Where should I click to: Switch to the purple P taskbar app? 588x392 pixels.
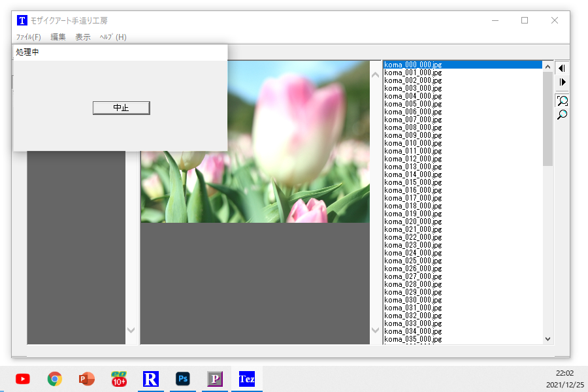pyautogui.click(x=215, y=379)
